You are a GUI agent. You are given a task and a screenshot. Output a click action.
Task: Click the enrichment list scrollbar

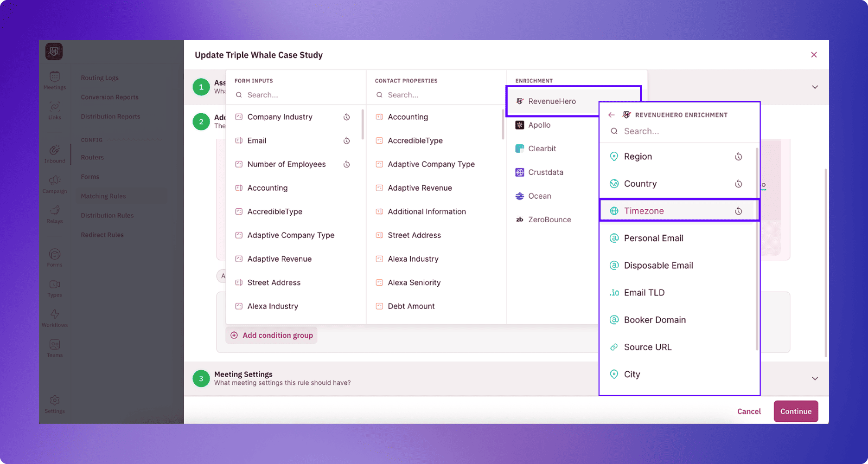757,249
